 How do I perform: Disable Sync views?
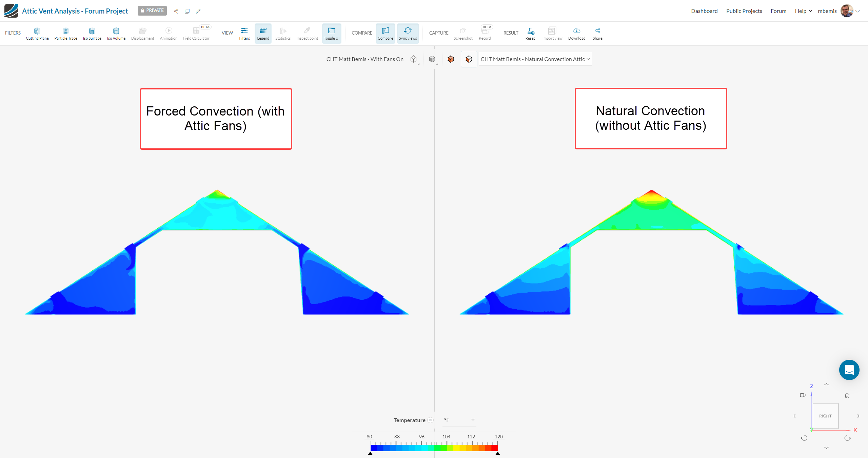(x=408, y=33)
